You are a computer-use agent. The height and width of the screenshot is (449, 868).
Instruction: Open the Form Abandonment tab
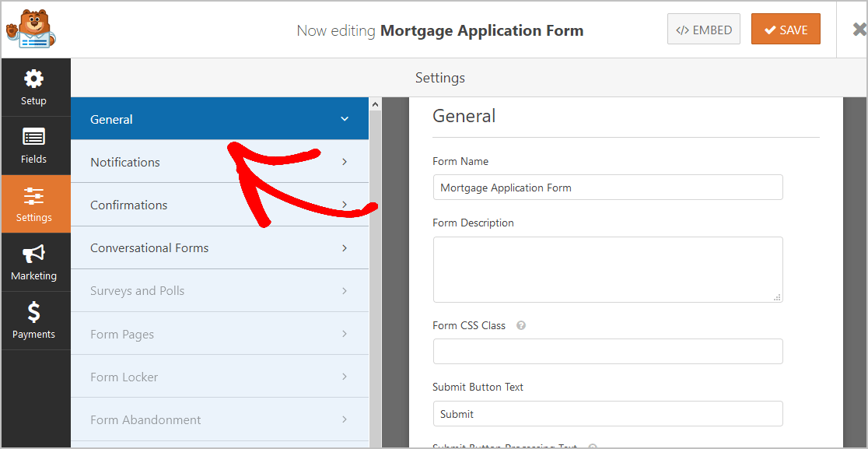coord(220,419)
